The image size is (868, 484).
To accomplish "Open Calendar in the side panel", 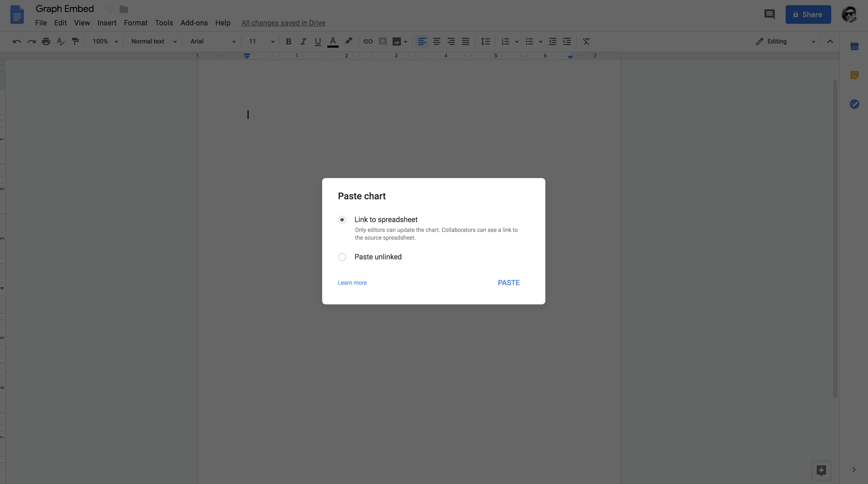I will coord(854,46).
